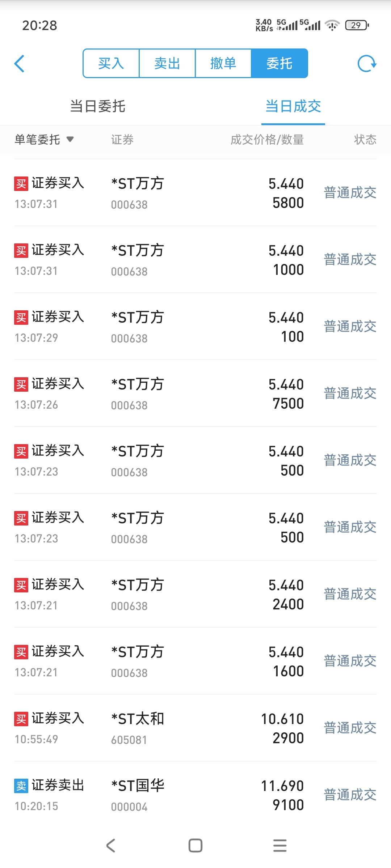Tap the back arrow at top left
Viewport: 391px width, 868px height.
[20, 64]
